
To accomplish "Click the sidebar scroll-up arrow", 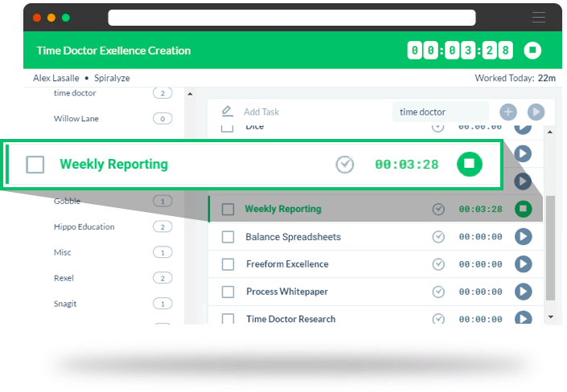I will 190,94.
